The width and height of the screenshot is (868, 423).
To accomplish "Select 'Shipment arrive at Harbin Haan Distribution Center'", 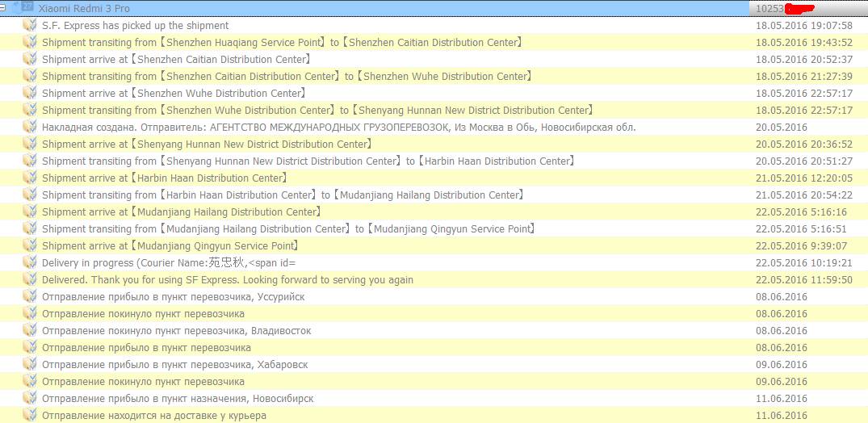I will [164, 178].
